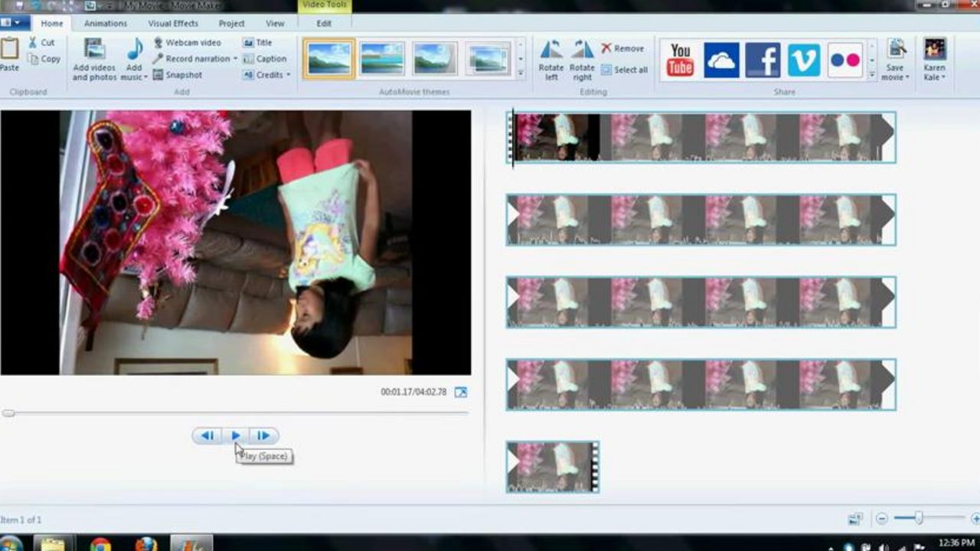
Task: Open the Add music dropdown arrow
Action: (145, 77)
